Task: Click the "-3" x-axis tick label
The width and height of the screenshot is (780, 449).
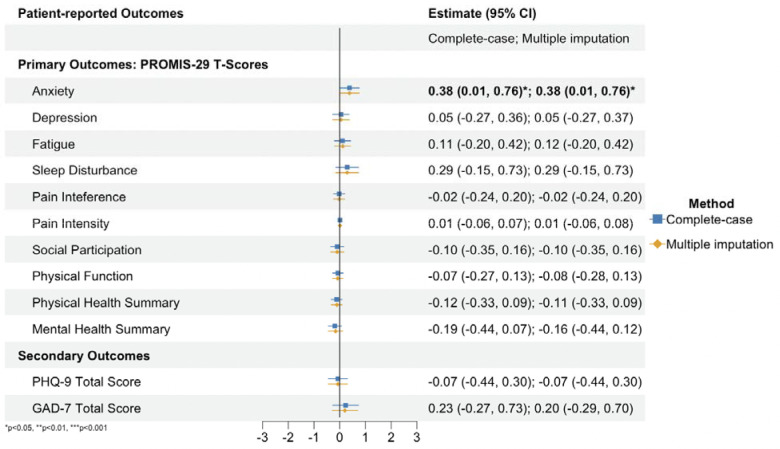Action: coord(261,437)
